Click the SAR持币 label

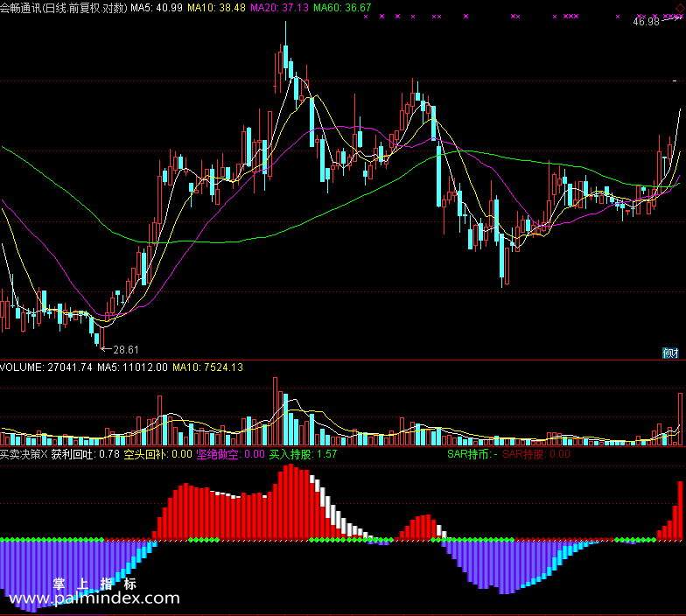coord(472,454)
